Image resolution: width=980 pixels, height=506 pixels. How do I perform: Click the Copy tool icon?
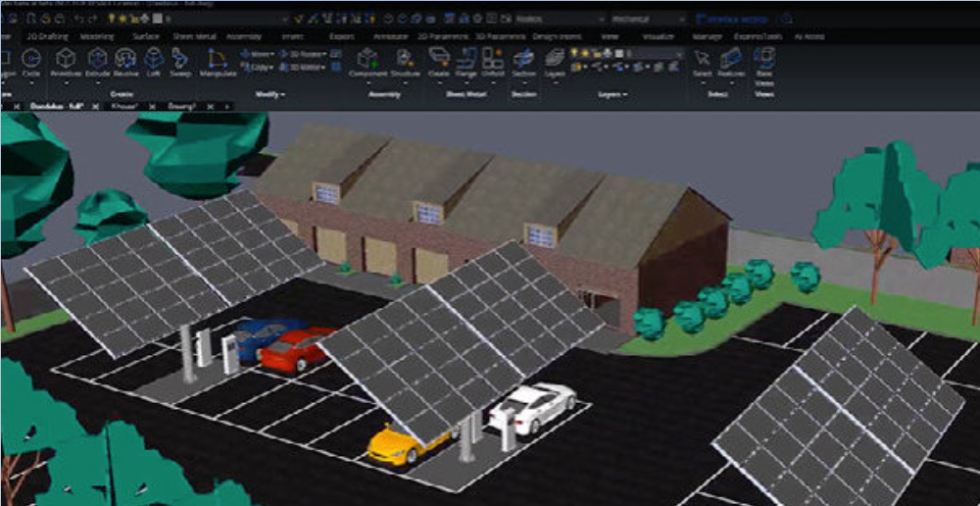click(x=246, y=67)
